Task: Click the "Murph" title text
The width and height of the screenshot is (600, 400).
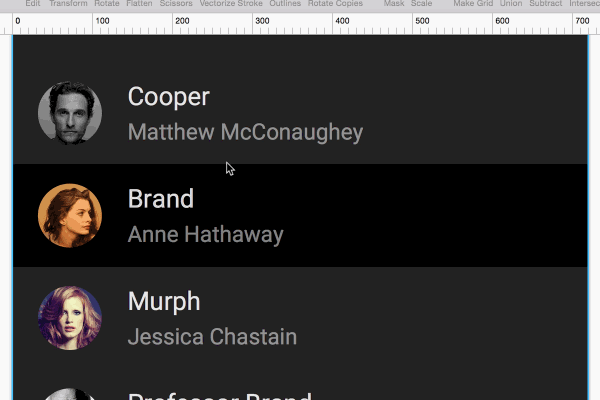Action: (164, 301)
